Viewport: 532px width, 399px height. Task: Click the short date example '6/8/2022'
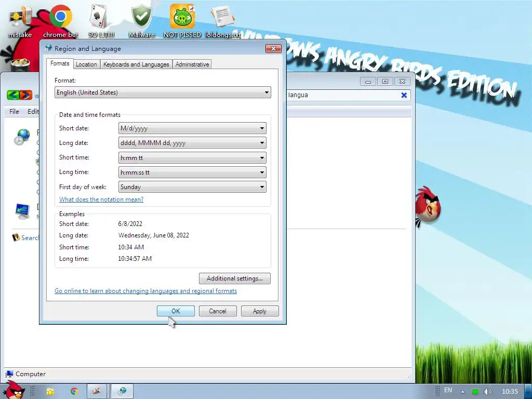(130, 223)
